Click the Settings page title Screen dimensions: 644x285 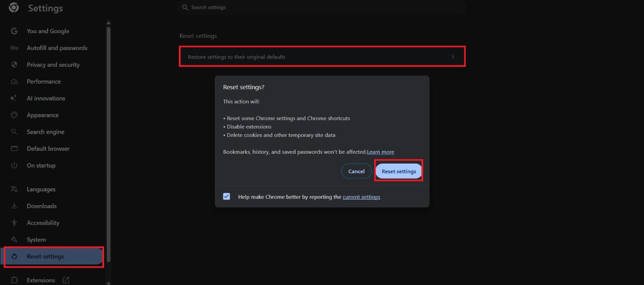(x=45, y=8)
